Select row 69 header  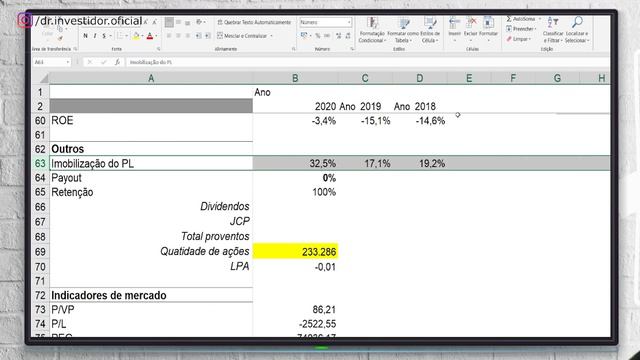(x=40, y=251)
